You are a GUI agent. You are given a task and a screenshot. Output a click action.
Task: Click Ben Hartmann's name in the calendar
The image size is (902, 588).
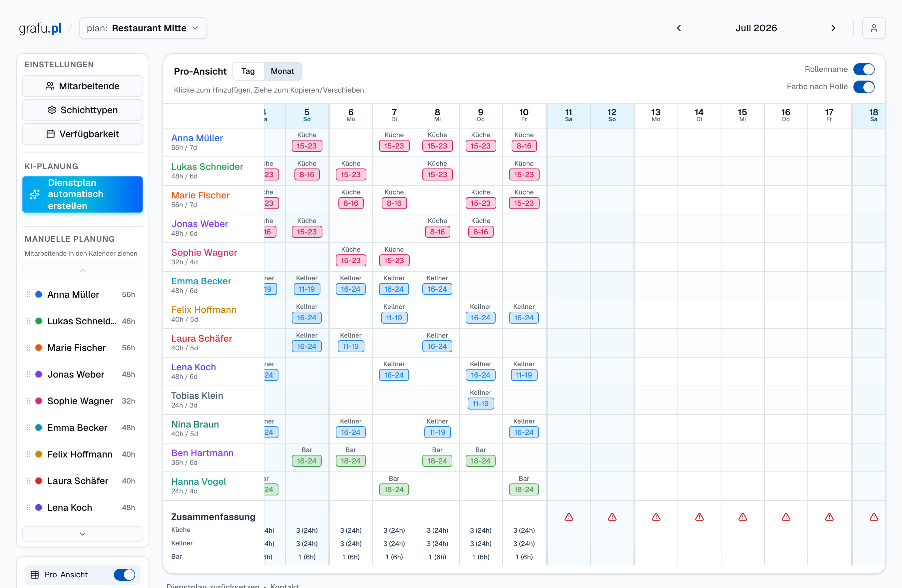(202, 453)
